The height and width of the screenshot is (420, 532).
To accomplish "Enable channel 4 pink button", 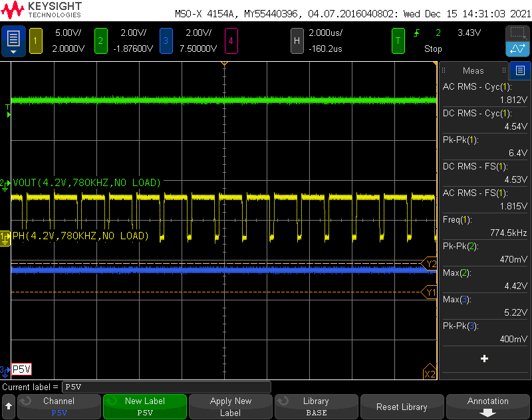I will 231,41.
